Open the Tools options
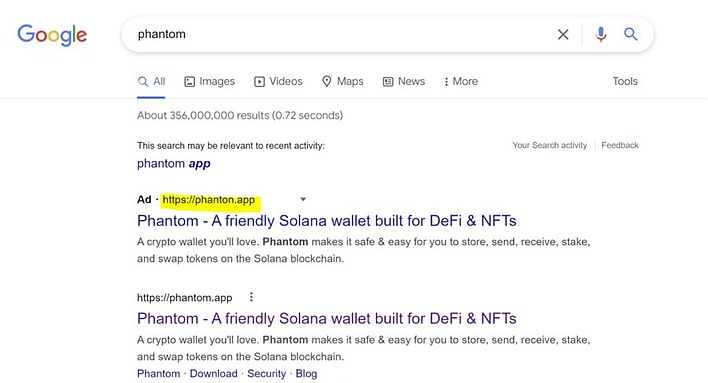The image size is (708, 383). (x=625, y=81)
